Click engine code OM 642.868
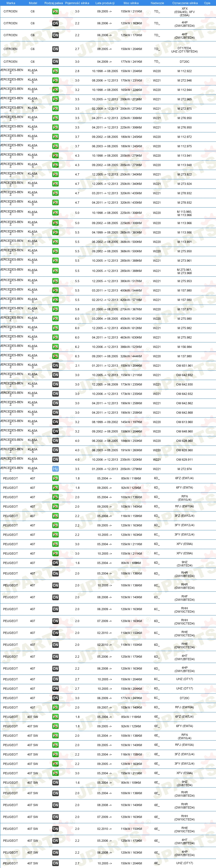The height and width of the screenshot is (868, 216). click(x=185, y=413)
